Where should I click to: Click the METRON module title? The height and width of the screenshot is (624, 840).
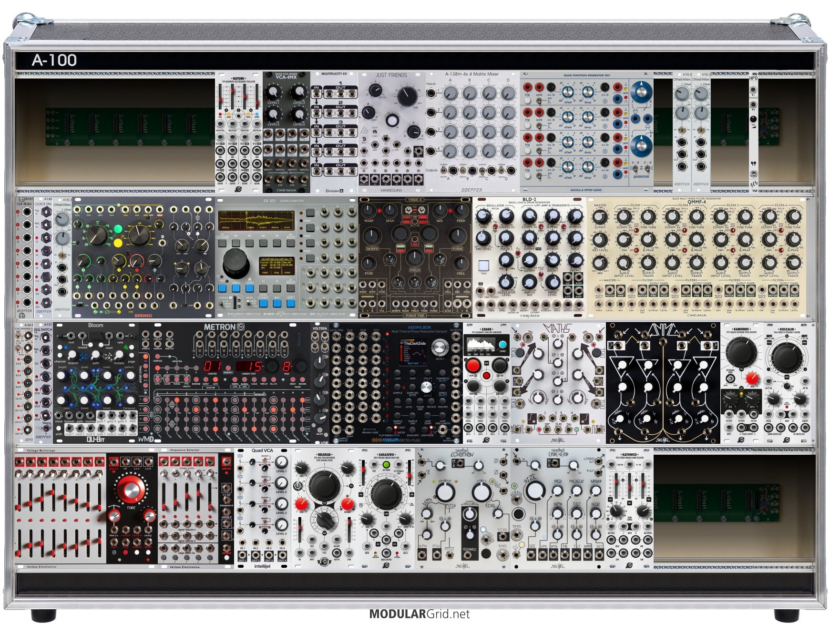pyautogui.click(x=220, y=327)
